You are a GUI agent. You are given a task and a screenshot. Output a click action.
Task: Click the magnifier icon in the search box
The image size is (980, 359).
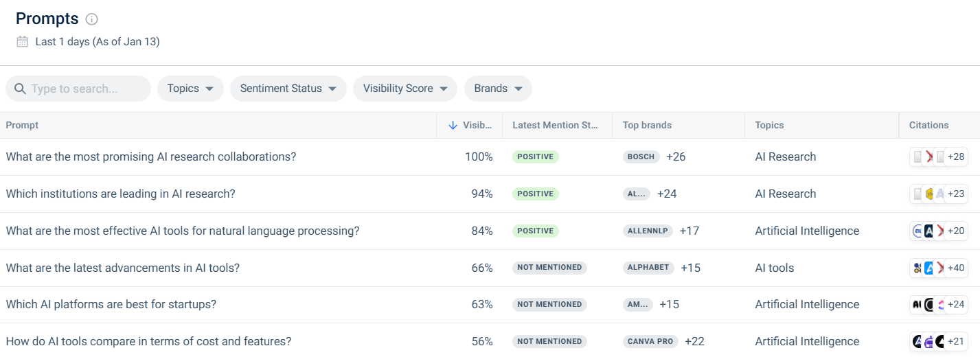pyautogui.click(x=20, y=89)
